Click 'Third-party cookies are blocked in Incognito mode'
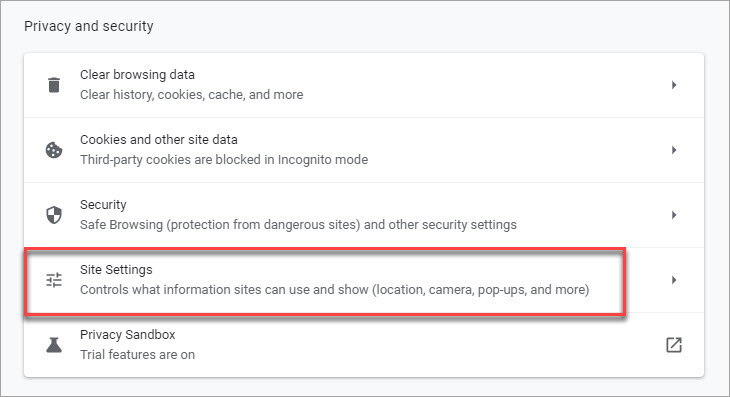Viewport: 730px width, 397px height. (224, 160)
